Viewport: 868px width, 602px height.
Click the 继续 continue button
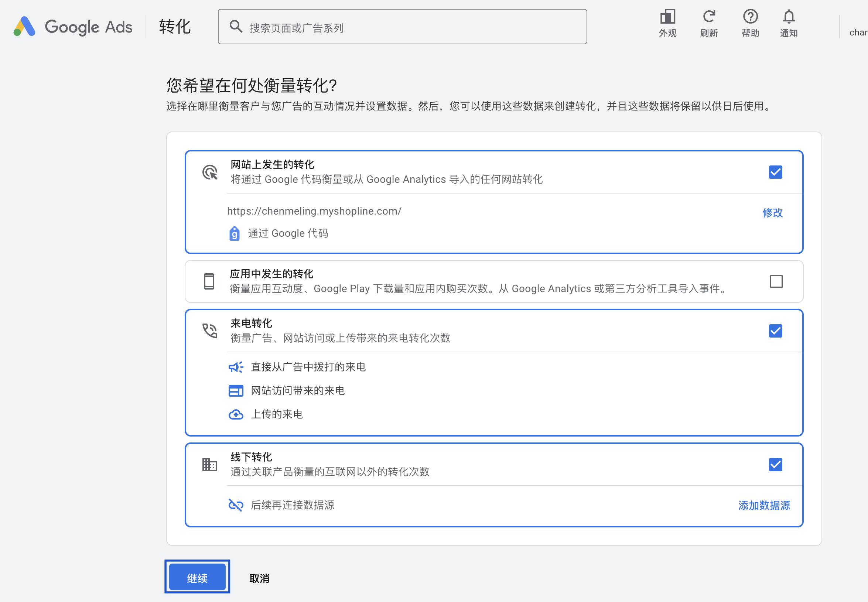tap(197, 577)
